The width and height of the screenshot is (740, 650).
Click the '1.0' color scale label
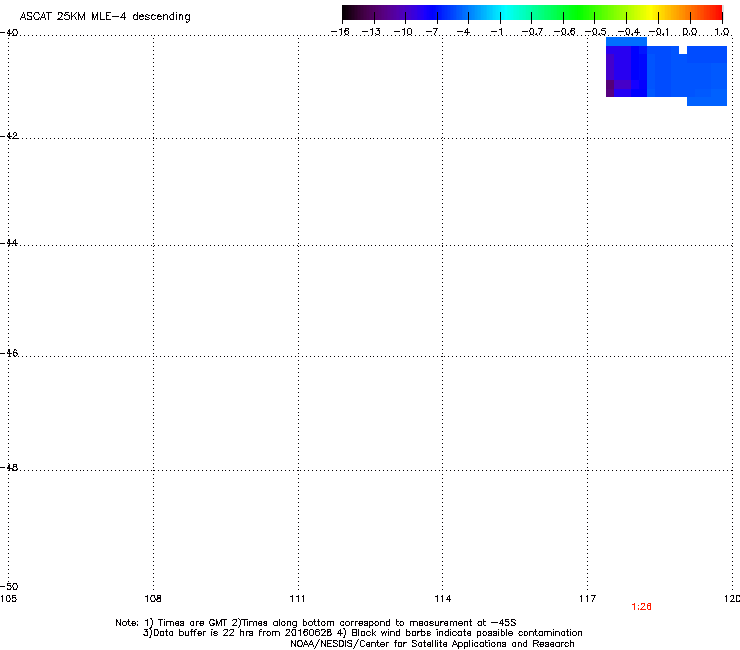coord(722,32)
